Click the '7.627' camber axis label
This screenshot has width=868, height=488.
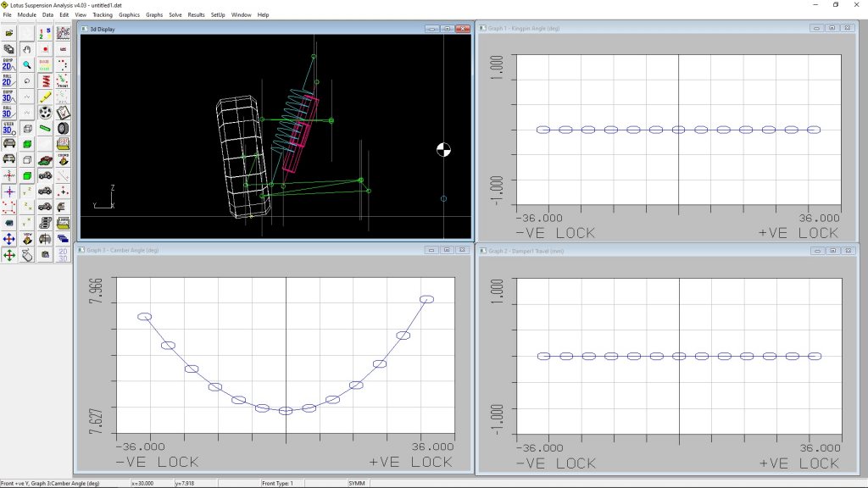95,422
